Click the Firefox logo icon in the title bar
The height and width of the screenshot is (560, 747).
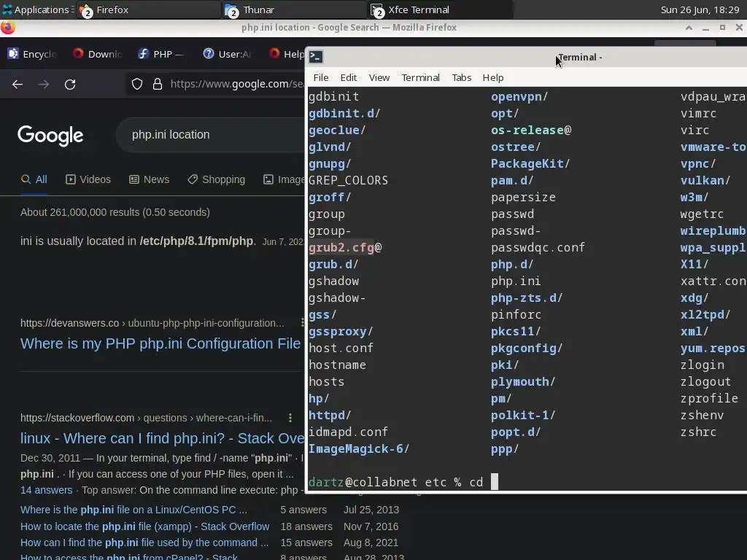coord(7,28)
